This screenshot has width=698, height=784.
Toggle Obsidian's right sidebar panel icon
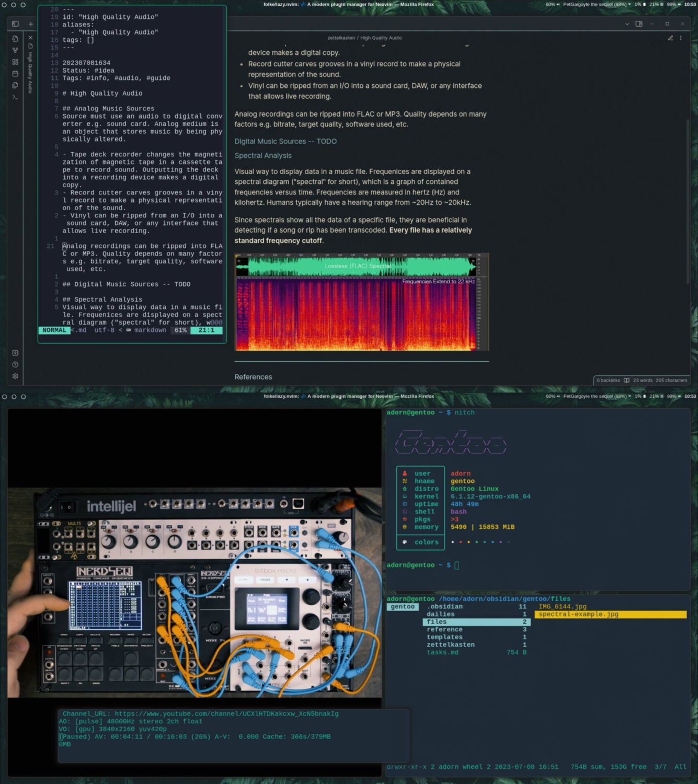click(639, 24)
